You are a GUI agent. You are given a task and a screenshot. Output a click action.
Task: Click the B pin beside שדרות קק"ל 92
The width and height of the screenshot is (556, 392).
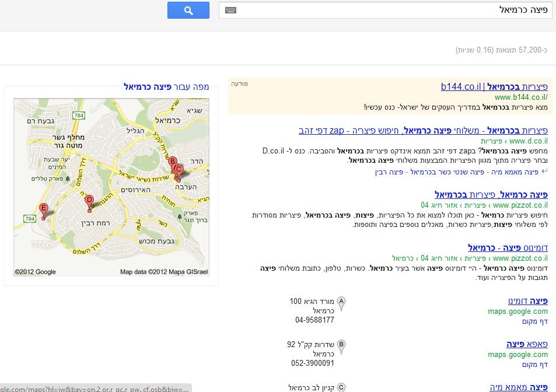tap(341, 347)
